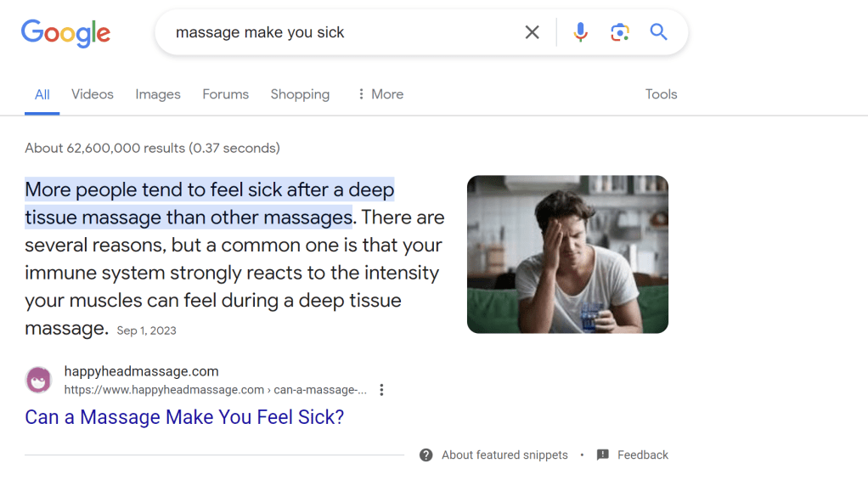Click the Feedback flag icon
Screen dimensions: 868x497
click(603, 455)
